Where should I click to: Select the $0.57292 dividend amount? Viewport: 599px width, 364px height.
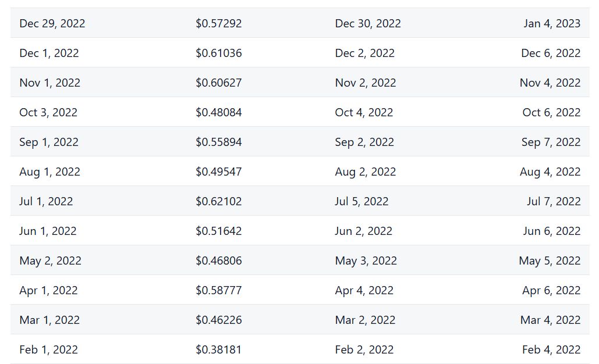point(218,23)
